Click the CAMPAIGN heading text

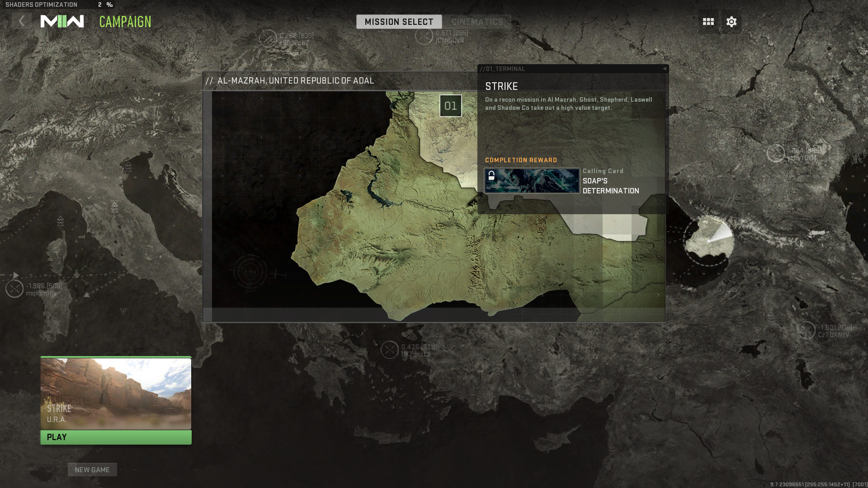tap(125, 22)
